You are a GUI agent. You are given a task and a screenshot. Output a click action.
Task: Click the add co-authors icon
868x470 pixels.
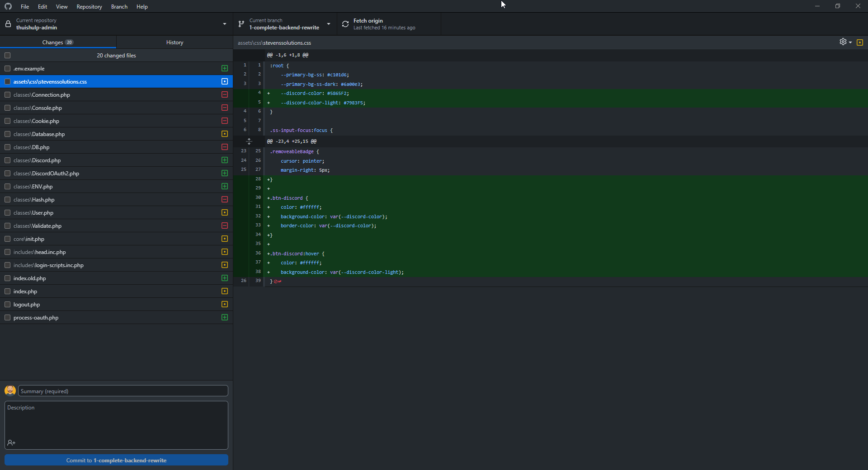(11, 443)
